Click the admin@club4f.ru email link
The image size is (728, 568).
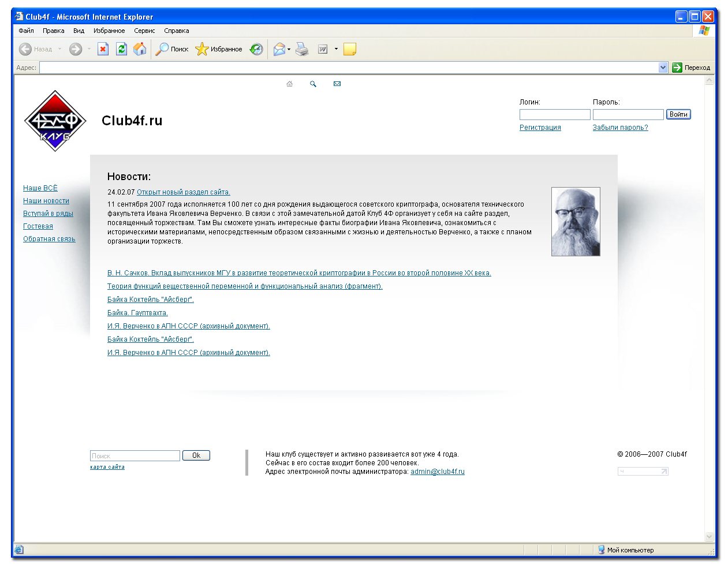[x=438, y=472]
